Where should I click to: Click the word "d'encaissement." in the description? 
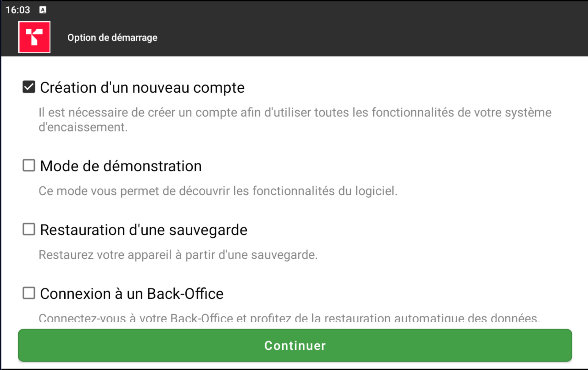tap(83, 127)
